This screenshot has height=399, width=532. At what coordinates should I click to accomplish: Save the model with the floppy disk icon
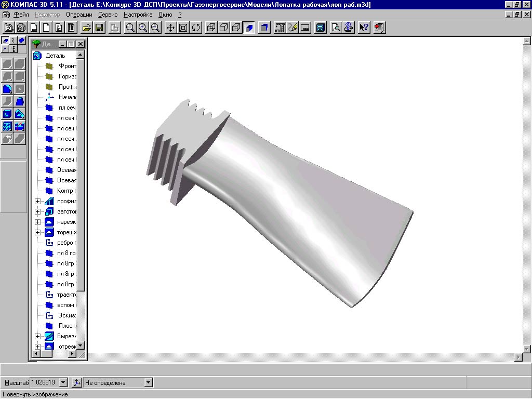click(99, 28)
